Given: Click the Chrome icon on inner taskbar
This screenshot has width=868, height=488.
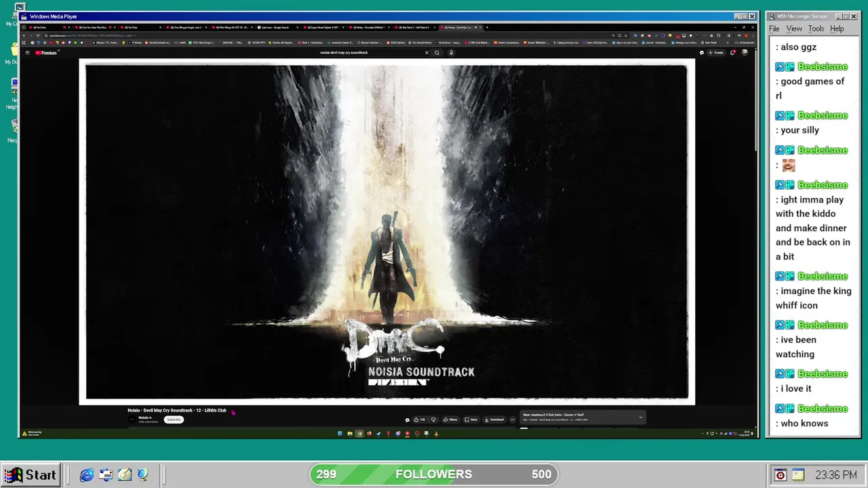Looking at the screenshot, I should tap(359, 434).
